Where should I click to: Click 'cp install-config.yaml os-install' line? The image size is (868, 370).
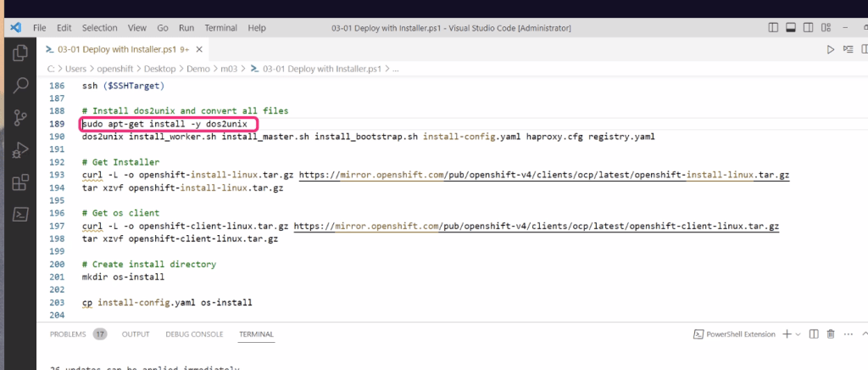(167, 303)
